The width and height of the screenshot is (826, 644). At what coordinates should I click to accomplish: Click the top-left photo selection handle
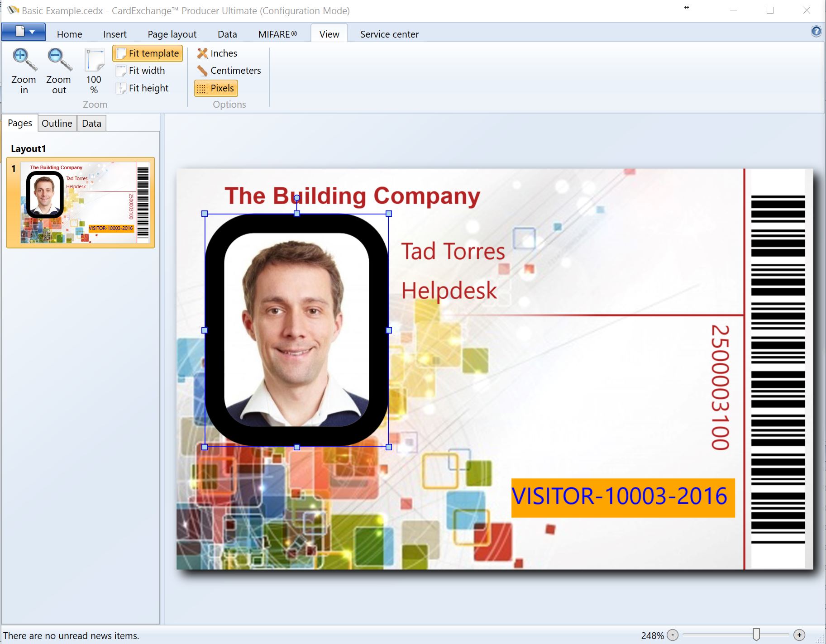(x=205, y=214)
